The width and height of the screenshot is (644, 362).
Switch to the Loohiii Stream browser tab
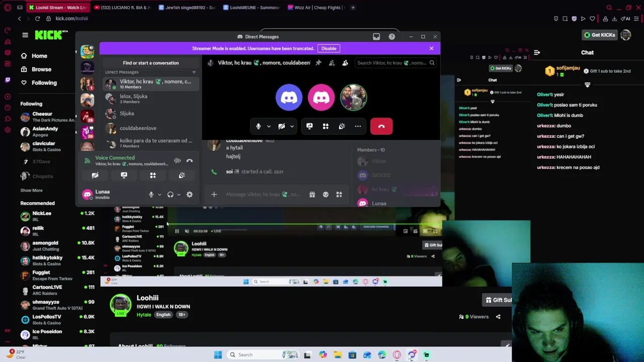coord(58,8)
